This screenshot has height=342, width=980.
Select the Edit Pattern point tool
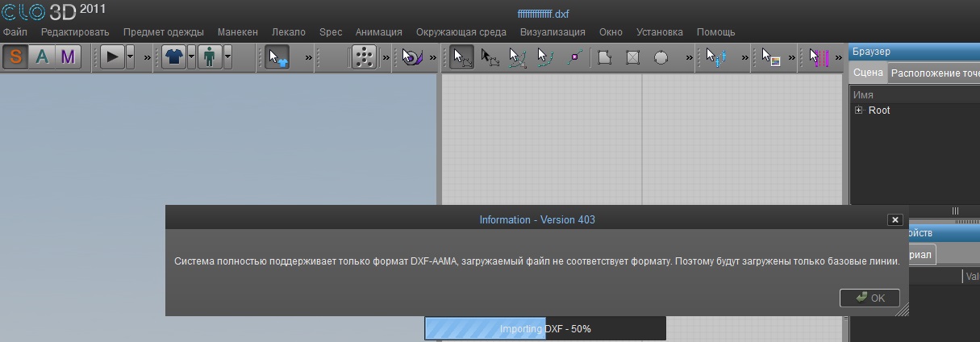[x=490, y=57]
